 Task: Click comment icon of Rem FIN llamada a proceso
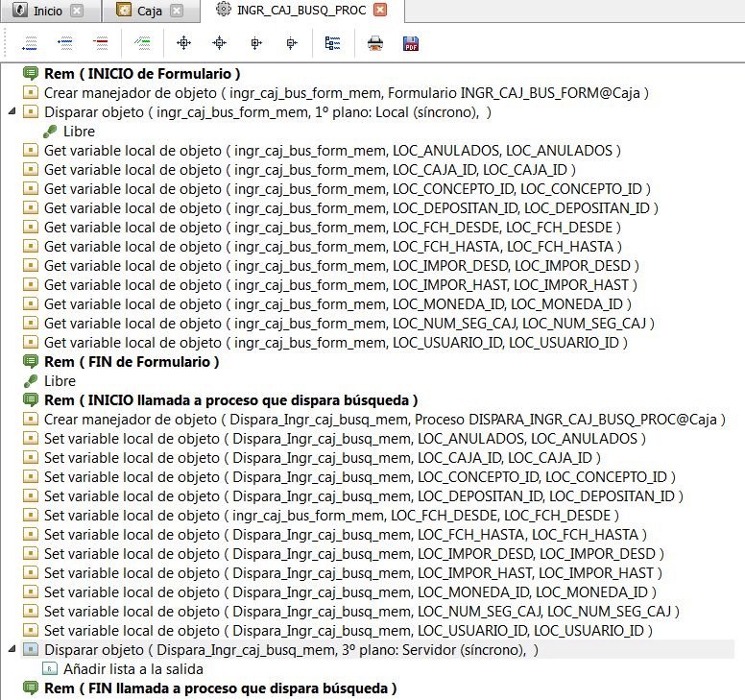[31, 688]
